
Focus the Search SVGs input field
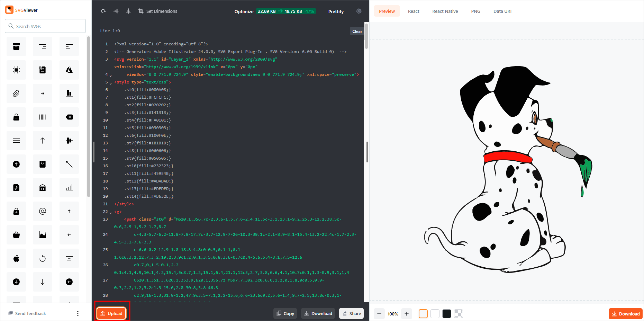[45, 26]
